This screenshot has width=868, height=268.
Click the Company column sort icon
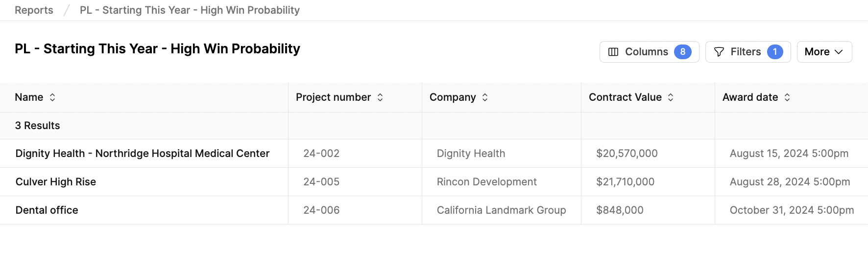485,97
